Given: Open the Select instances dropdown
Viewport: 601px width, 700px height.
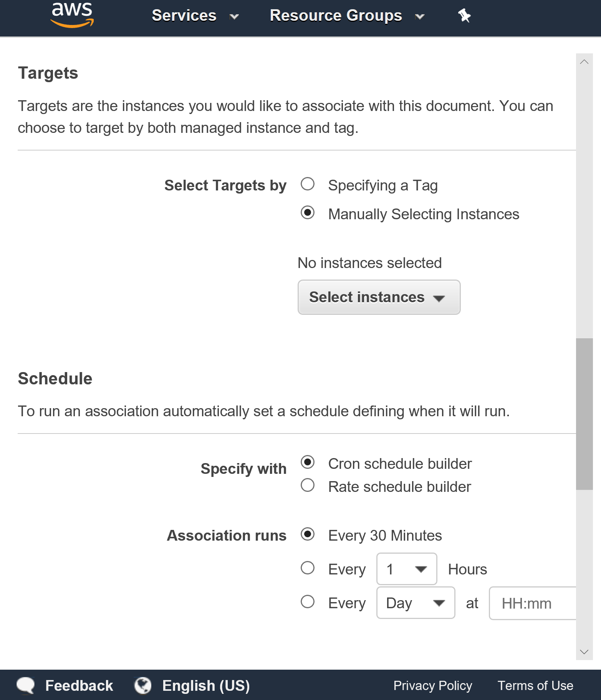Looking at the screenshot, I should tap(379, 297).
